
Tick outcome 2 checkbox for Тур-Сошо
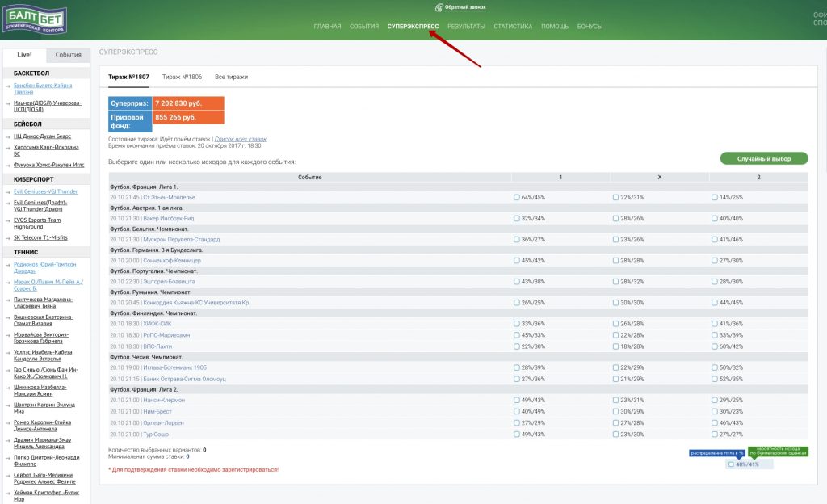click(x=715, y=434)
